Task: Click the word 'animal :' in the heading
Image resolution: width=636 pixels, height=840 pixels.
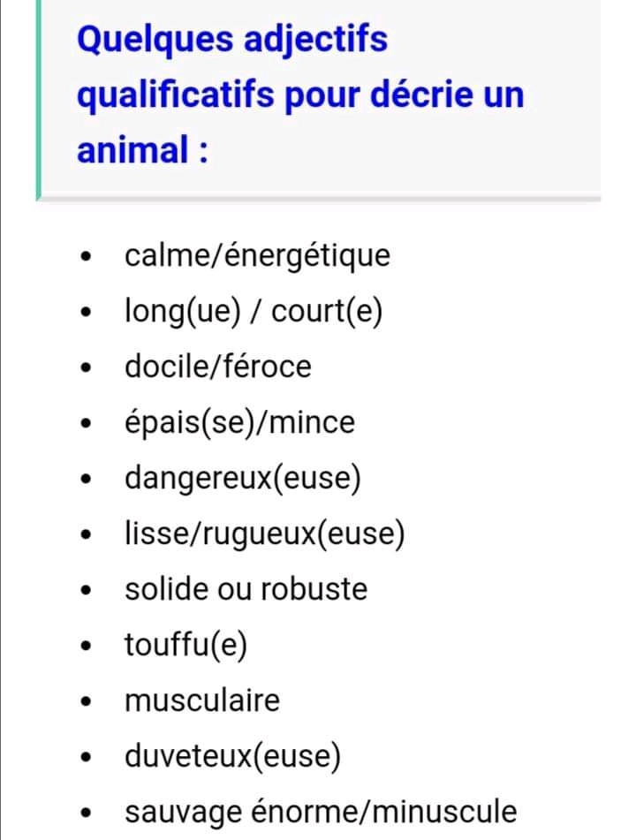Action: coord(143,150)
